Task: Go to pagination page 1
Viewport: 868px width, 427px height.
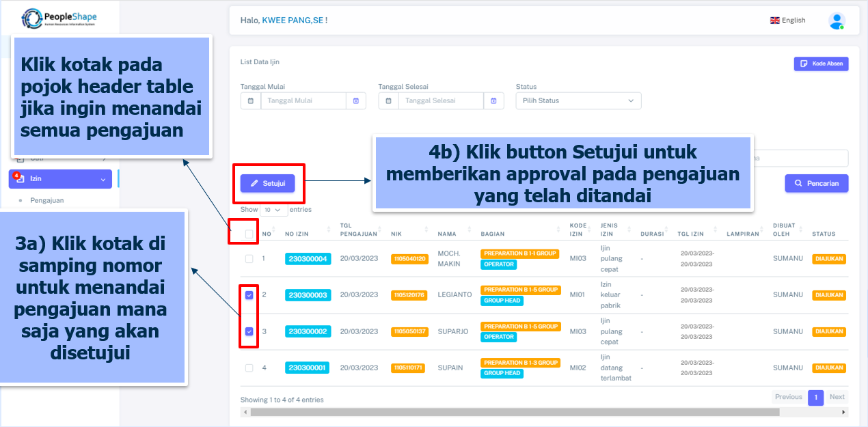Action: [x=815, y=398]
